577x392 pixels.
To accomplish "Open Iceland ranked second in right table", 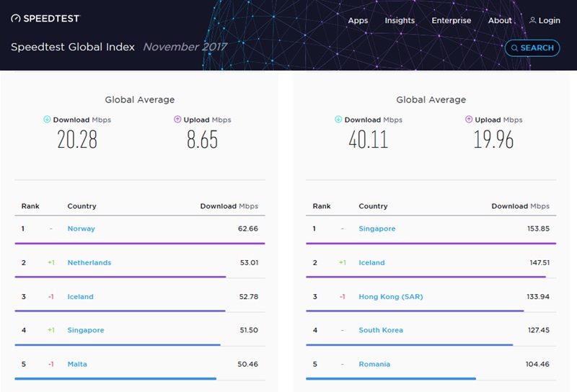I will click(371, 262).
